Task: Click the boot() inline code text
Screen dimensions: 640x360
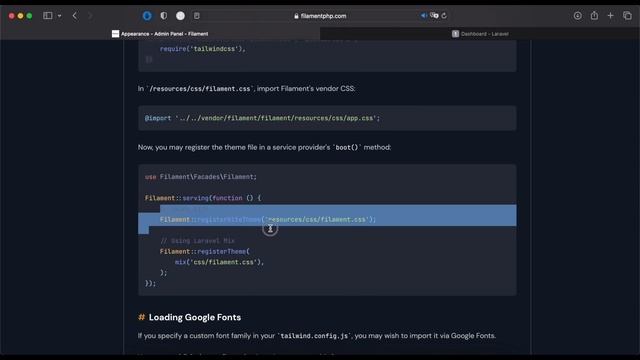Action: point(347,147)
